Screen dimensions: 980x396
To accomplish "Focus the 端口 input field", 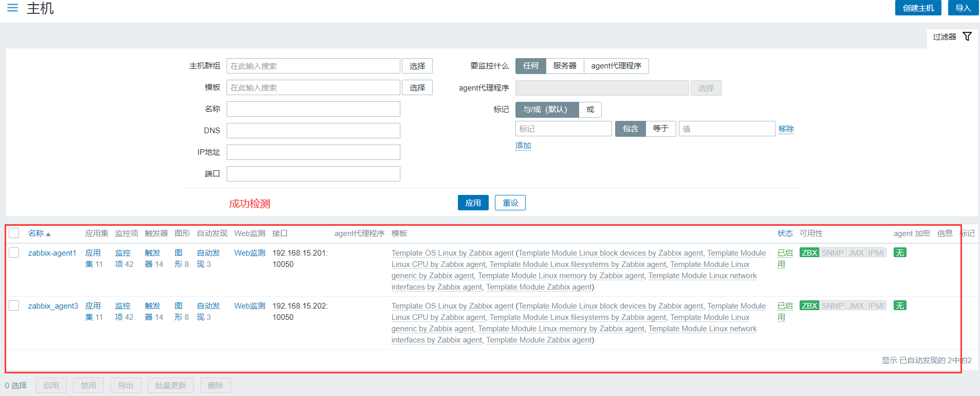I will 313,174.
